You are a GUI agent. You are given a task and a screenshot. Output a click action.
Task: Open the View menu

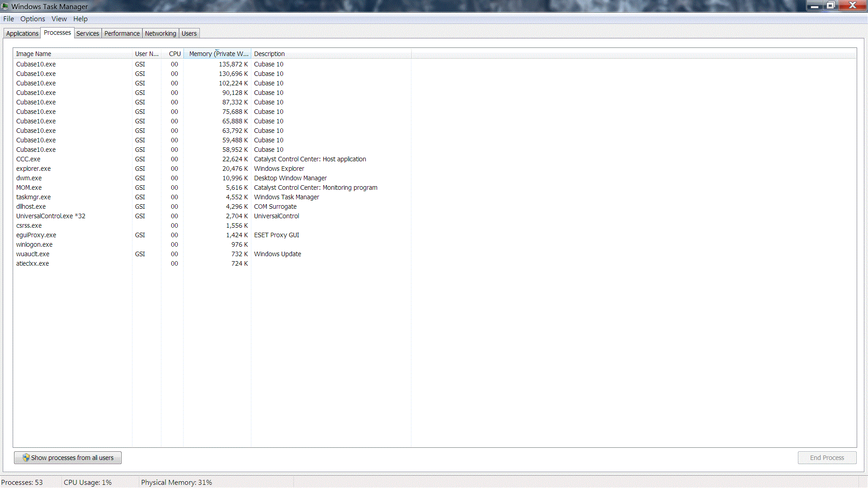(x=59, y=19)
